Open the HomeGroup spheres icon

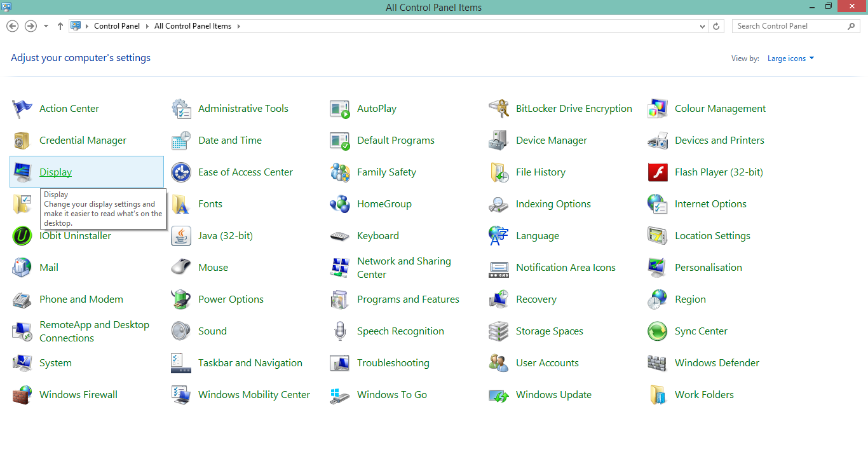click(340, 204)
